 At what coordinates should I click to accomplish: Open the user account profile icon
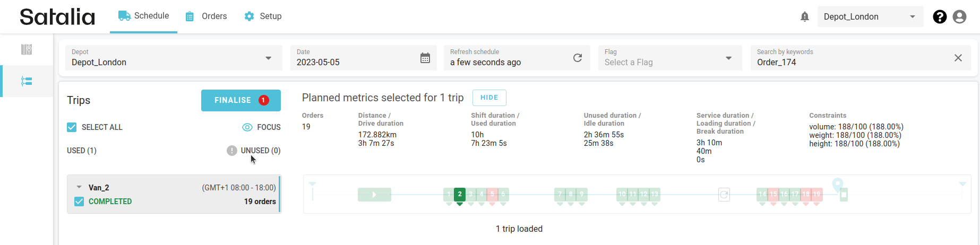click(x=959, y=16)
